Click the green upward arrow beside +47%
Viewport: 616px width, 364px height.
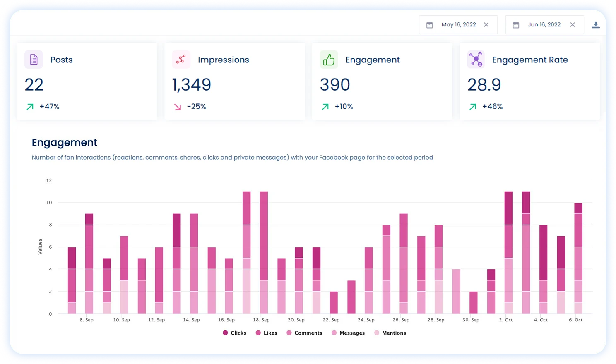point(29,106)
